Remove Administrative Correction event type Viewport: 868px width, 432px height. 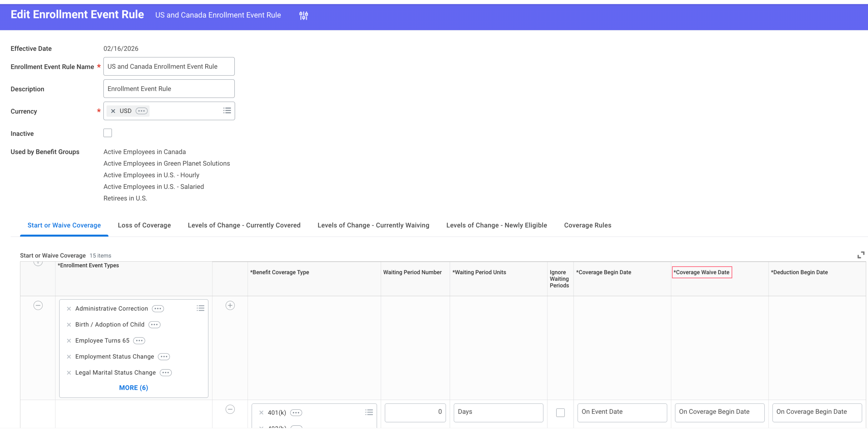69,309
